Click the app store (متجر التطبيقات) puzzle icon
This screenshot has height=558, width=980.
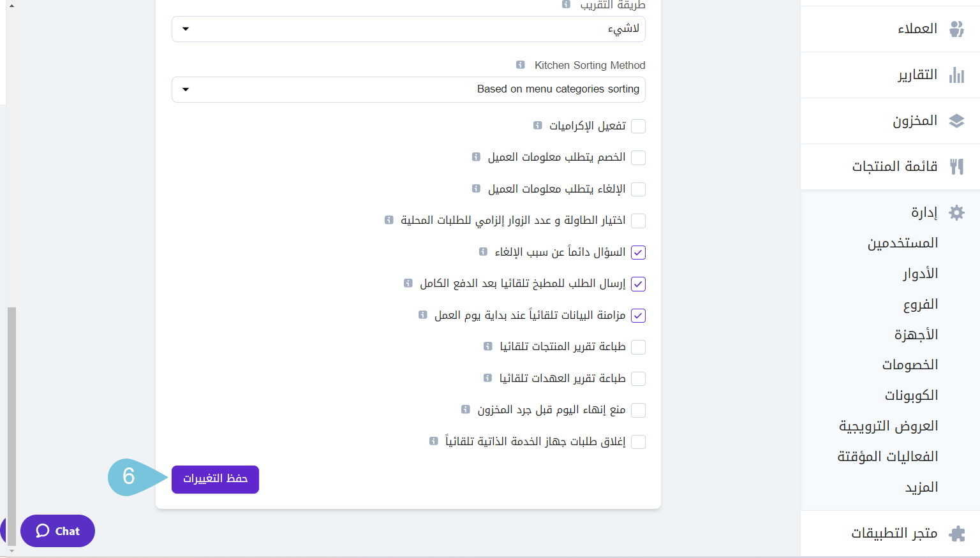click(x=956, y=533)
